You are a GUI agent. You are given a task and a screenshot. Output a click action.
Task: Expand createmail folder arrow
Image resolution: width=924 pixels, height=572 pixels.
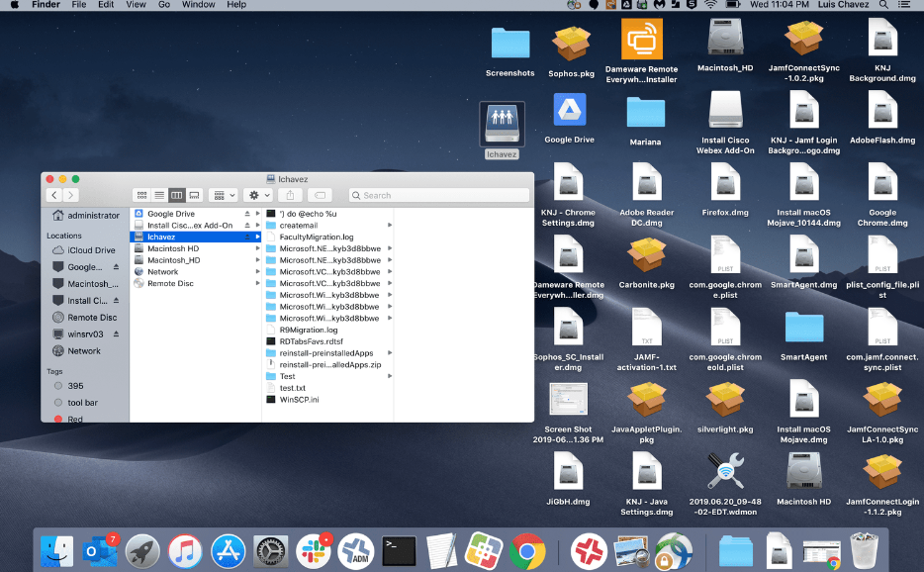[x=390, y=226]
